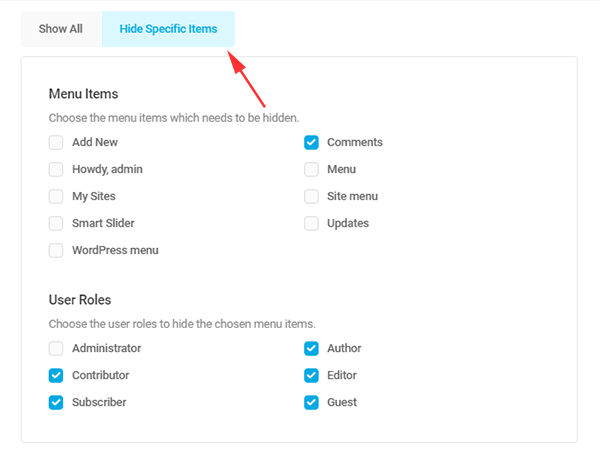The height and width of the screenshot is (456, 600).
Task: Untick the Subscriber role checkbox
Action: (56, 402)
